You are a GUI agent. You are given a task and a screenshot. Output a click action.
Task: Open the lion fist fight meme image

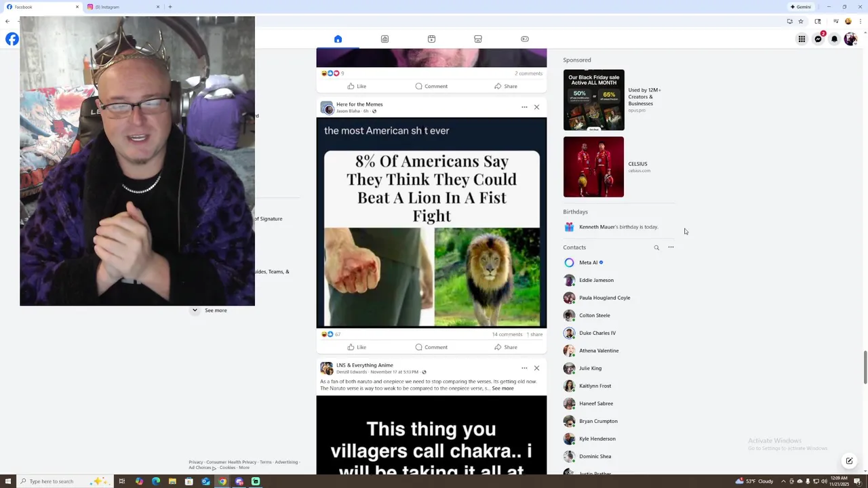[431, 222]
